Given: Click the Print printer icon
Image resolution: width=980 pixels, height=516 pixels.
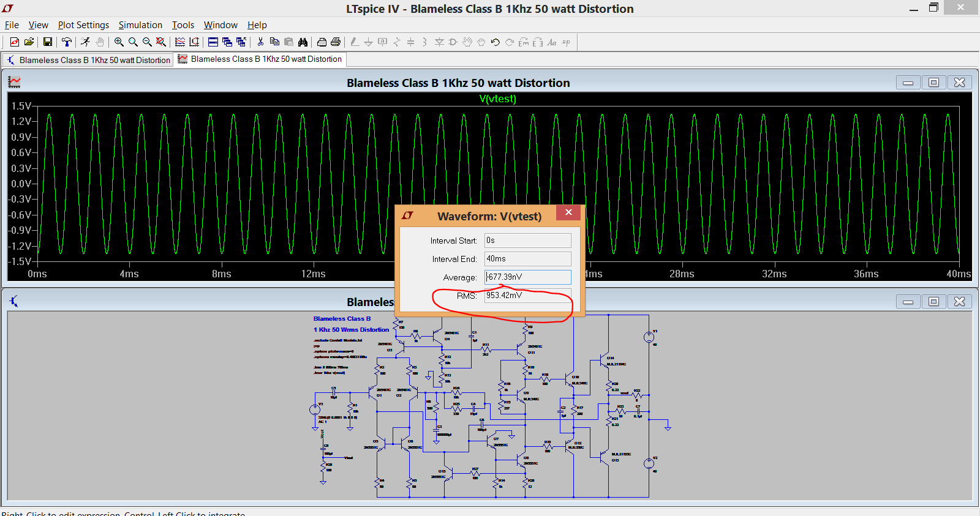Looking at the screenshot, I should [336, 42].
